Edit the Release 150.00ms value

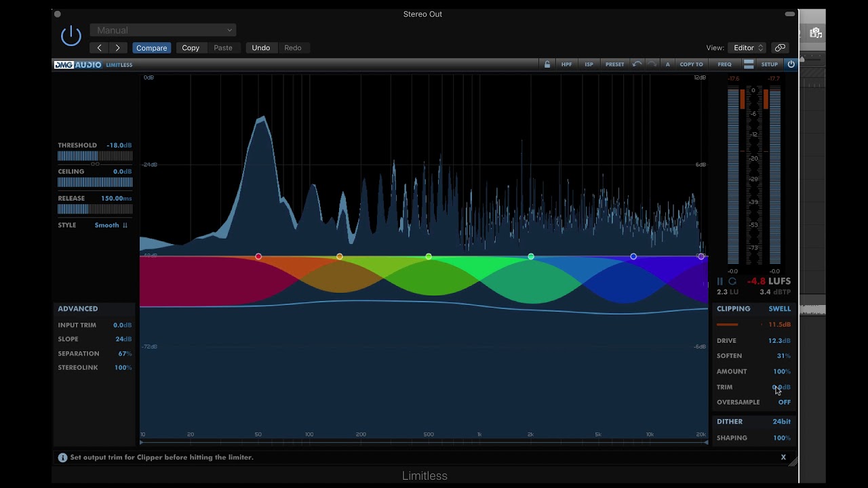(x=117, y=199)
